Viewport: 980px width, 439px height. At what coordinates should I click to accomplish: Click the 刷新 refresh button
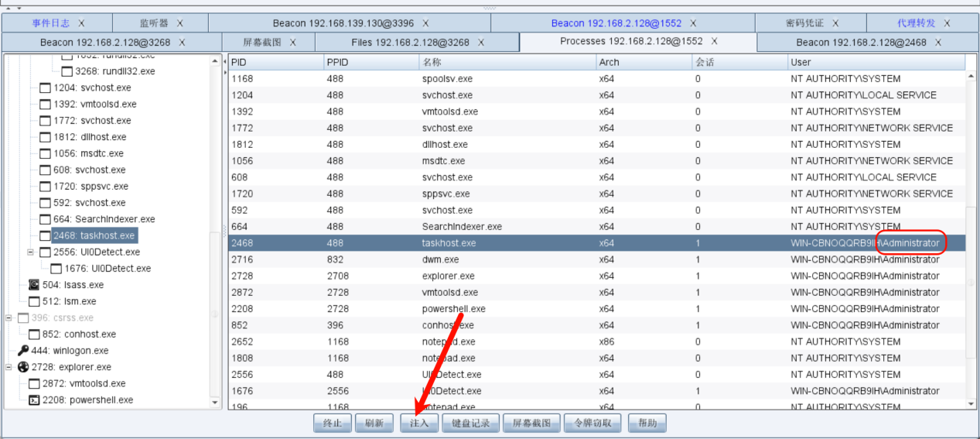coord(374,423)
